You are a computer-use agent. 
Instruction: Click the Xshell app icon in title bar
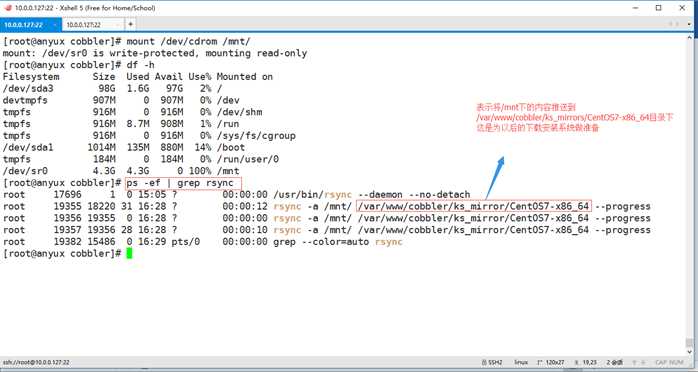click(7, 8)
